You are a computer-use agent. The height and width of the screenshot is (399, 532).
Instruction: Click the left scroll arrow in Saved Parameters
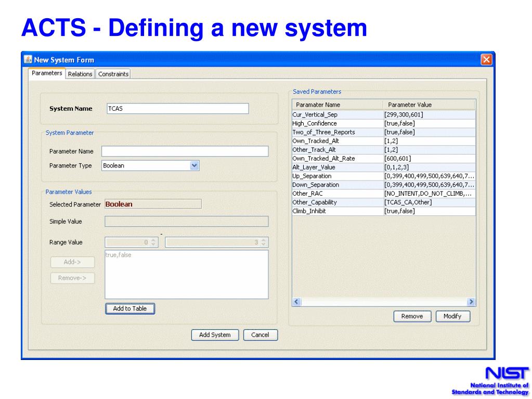coord(296,302)
